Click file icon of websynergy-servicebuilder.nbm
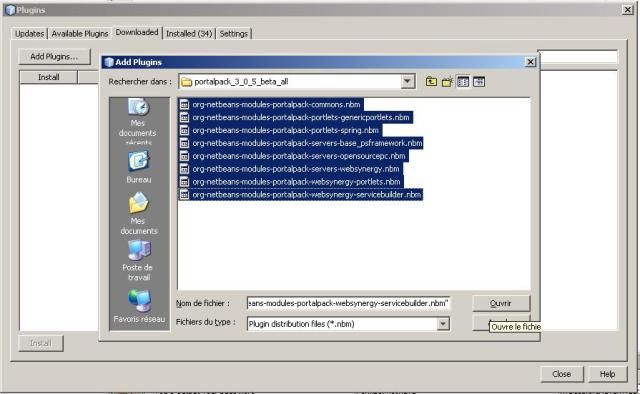This screenshot has width=640, height=394. tap(184, 195)
